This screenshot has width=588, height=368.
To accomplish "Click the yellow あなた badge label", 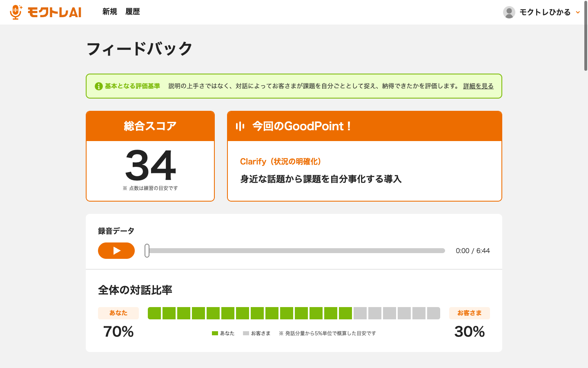I will (118, 313).
